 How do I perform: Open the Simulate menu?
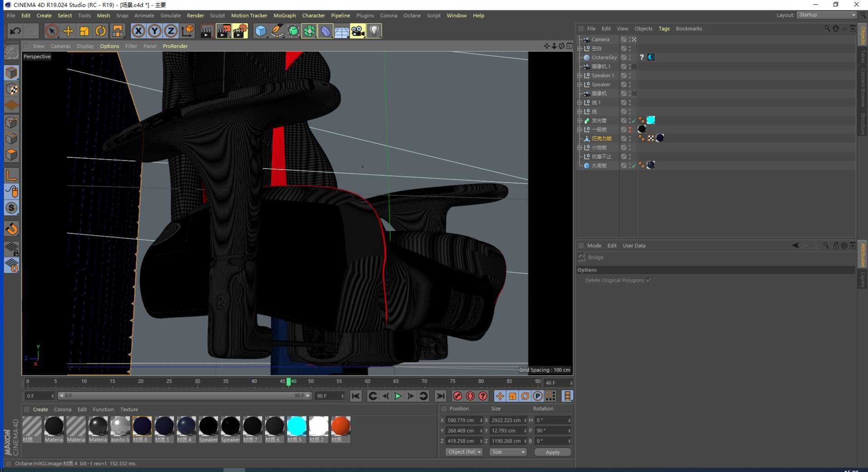pos(170,15)
